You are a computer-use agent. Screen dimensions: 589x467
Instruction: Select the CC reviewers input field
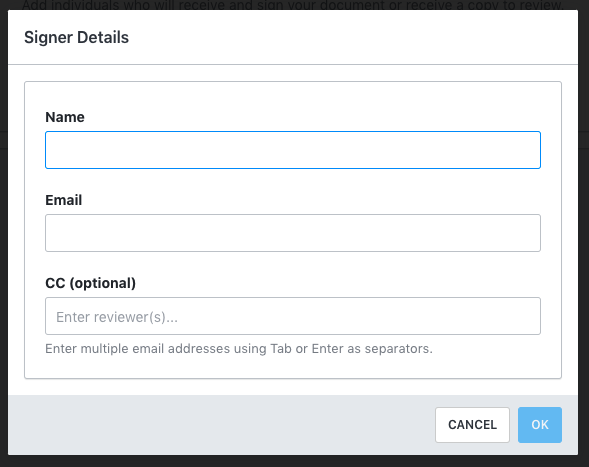coord(293,316)
